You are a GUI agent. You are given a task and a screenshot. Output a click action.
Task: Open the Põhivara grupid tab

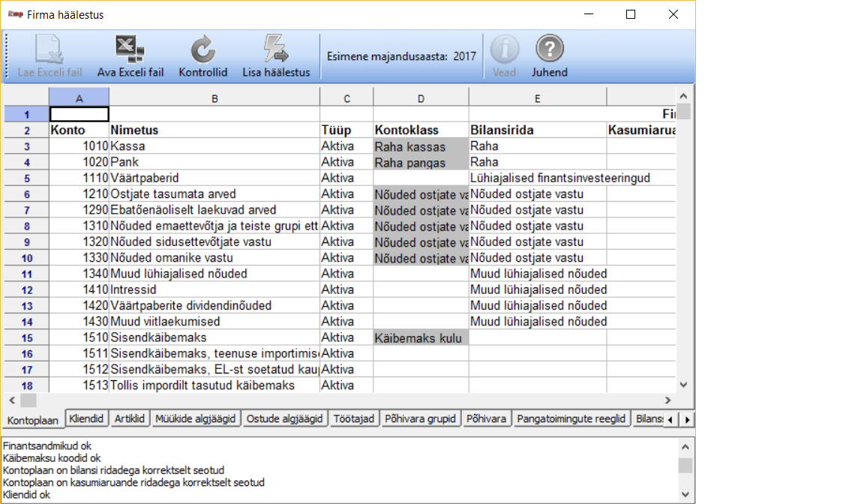(419, 418)
